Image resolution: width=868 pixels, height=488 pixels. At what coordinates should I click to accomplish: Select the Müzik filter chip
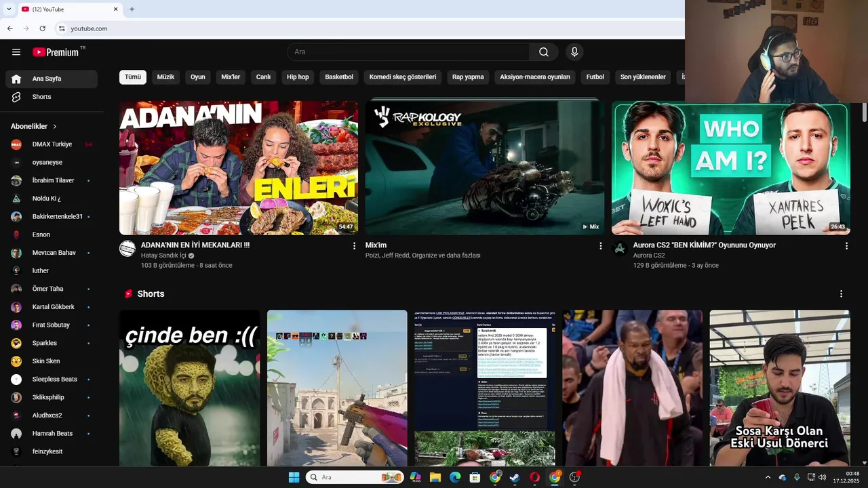(x=165, y=77)
